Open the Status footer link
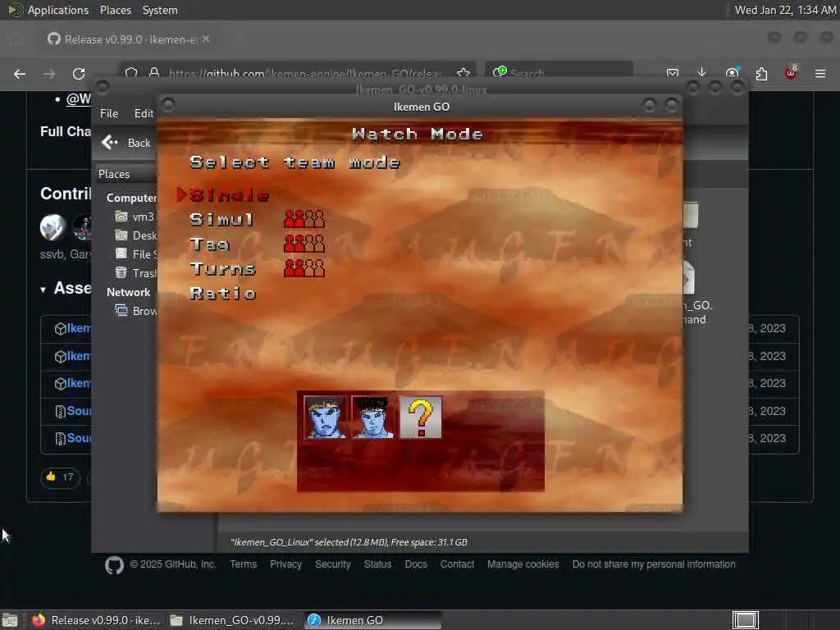This screenshot has height=630, width=840. click(x=377, y=564)
